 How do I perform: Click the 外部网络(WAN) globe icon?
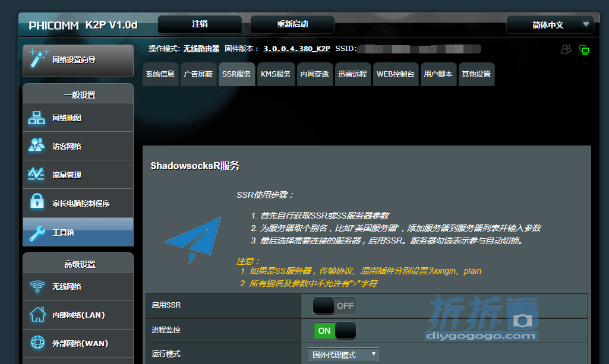(x=37, y=342)
